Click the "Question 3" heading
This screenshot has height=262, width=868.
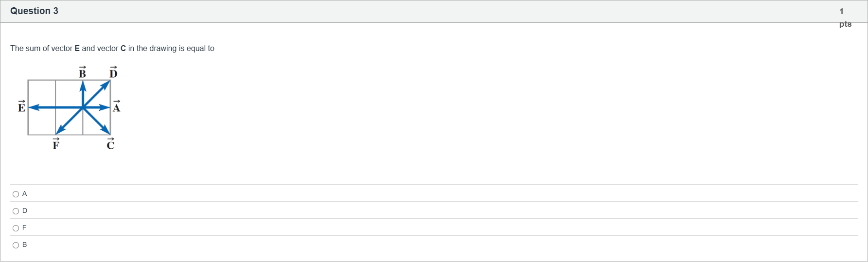pos(34,11)
